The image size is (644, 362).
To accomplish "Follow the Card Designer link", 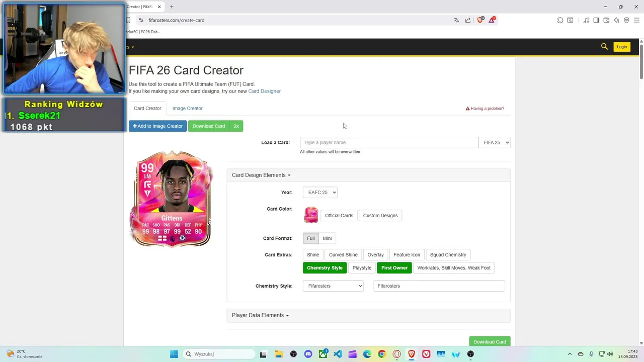I will 264,91.
